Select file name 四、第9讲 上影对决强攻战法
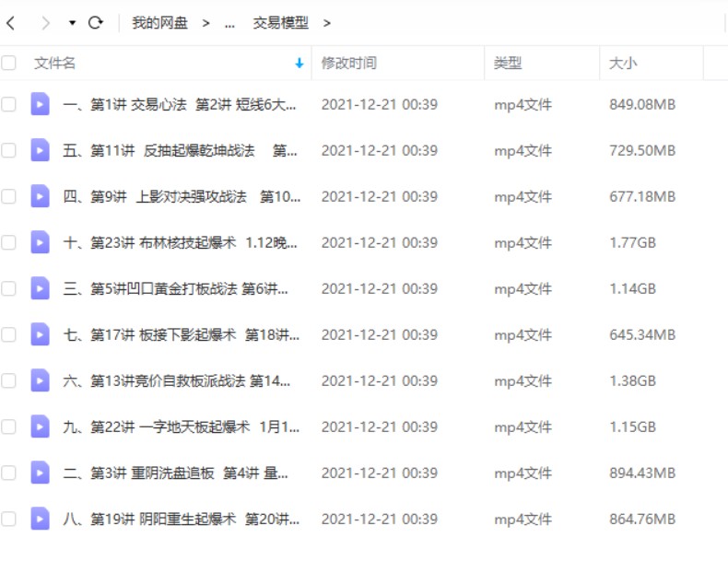This screenshot has width=728, height=584. tap(182, 197)
